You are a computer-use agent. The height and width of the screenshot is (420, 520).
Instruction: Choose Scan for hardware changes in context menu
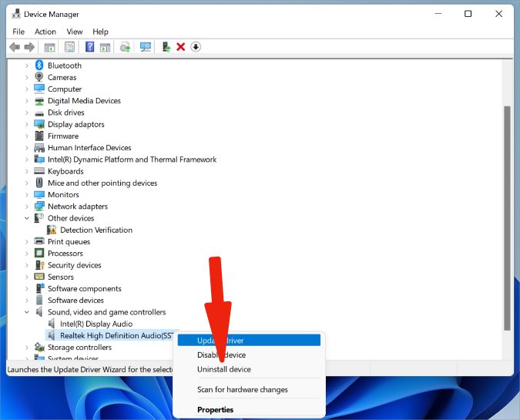click(x=249, y=389)
